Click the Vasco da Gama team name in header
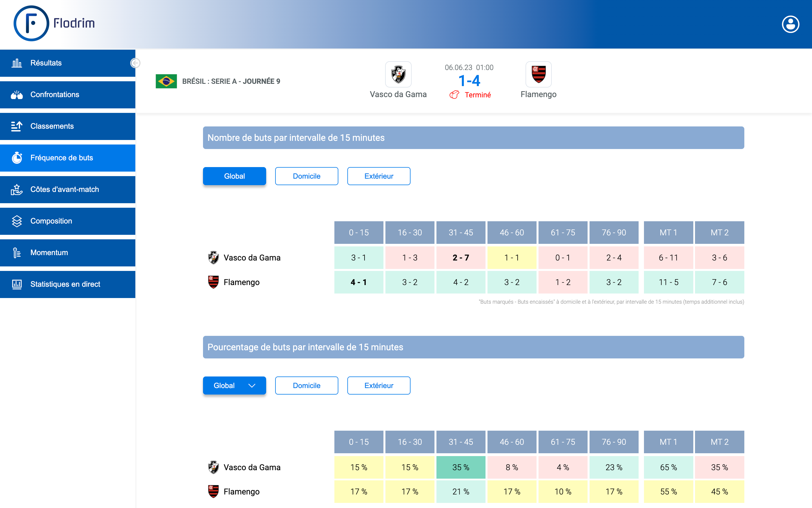Image resolution: width=812 pixels, height=508 pixels. [x=398, y=95]
